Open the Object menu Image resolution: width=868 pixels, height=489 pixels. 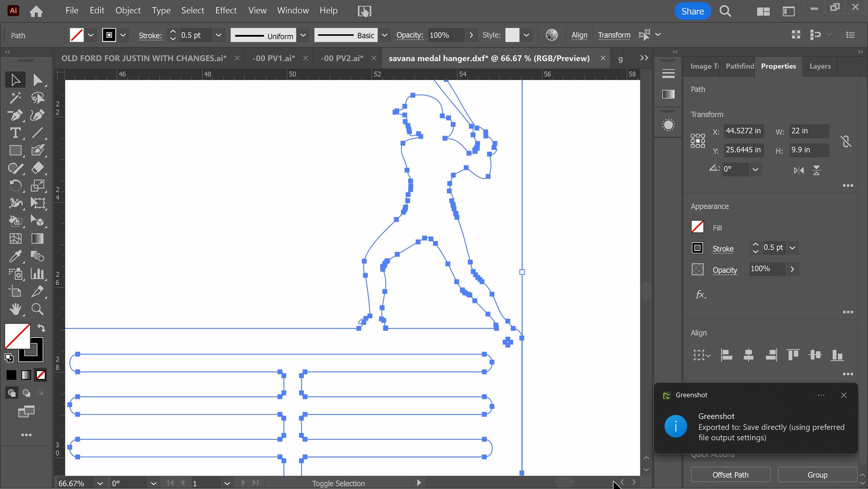click(128, 10)
